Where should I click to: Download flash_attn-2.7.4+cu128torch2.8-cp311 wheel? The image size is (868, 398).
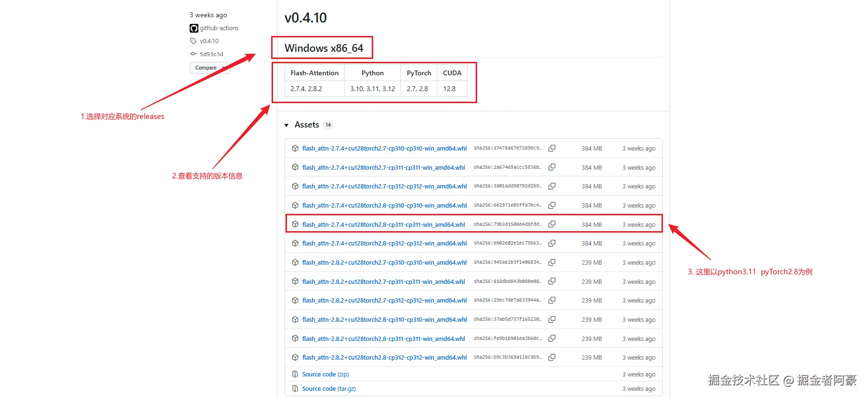383,224
